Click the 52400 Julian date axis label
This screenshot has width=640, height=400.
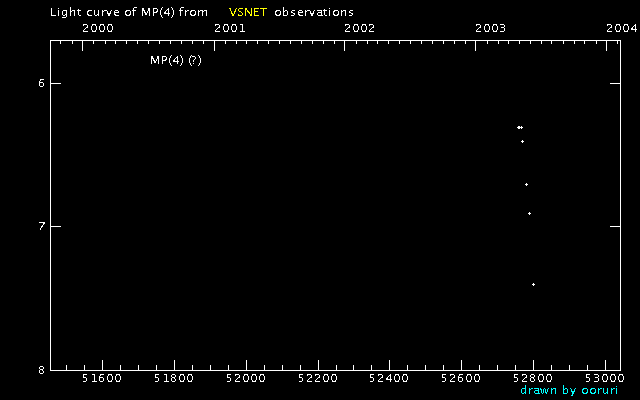(389, 378)
